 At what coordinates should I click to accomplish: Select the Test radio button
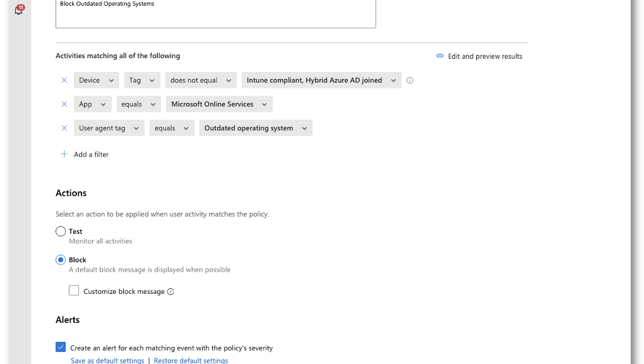click(x=61, y=231)
